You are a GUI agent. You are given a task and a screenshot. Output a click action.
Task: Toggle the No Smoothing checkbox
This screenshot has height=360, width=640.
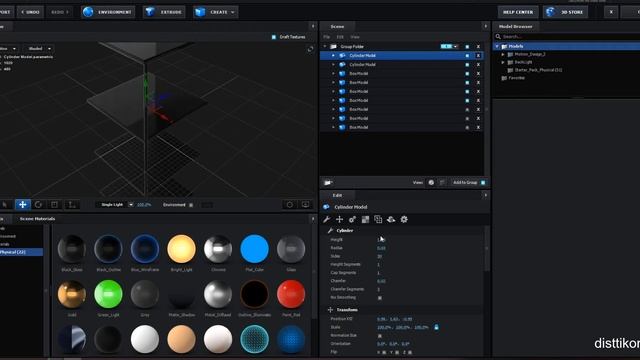coord(380,298)
